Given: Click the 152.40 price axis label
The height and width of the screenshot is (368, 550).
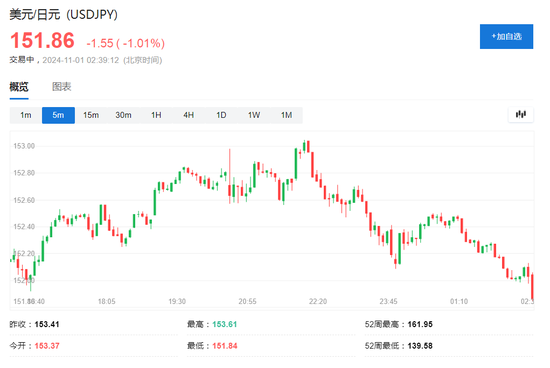Looking at the screenshot, I should [x=24, y=227].
